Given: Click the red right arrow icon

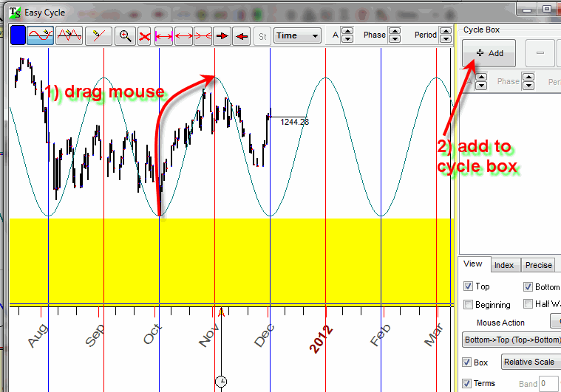Looking at the screenshot, I should (x=222, y=35).
